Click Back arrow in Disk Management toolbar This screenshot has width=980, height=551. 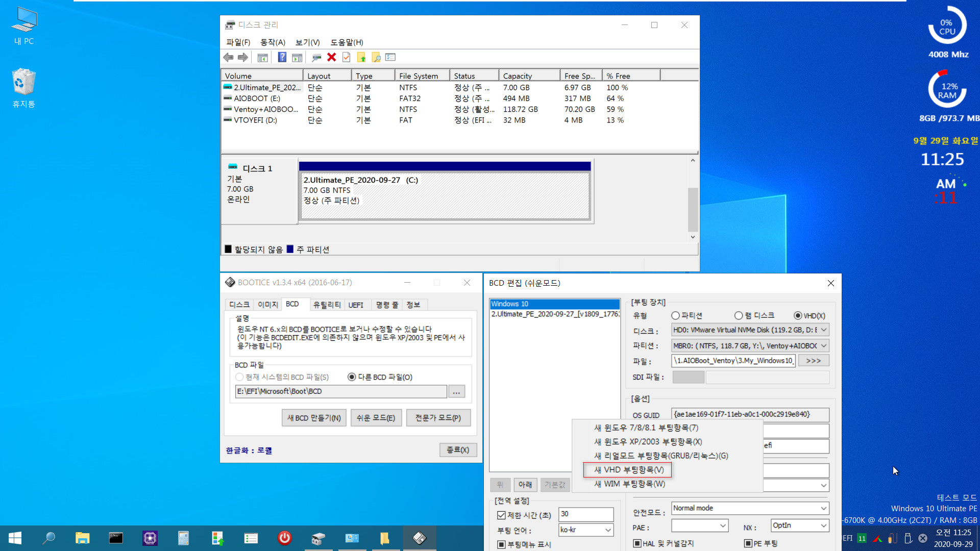[228, 58]
